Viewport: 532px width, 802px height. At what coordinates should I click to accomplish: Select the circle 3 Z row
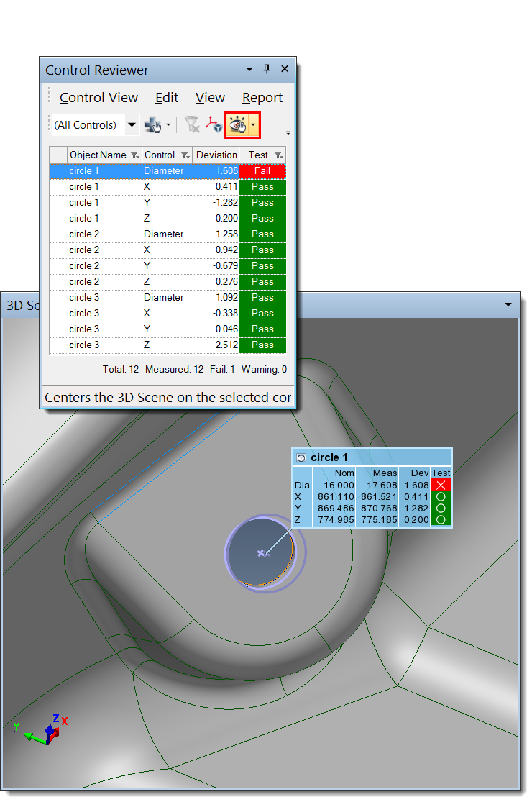click(168, 345)
